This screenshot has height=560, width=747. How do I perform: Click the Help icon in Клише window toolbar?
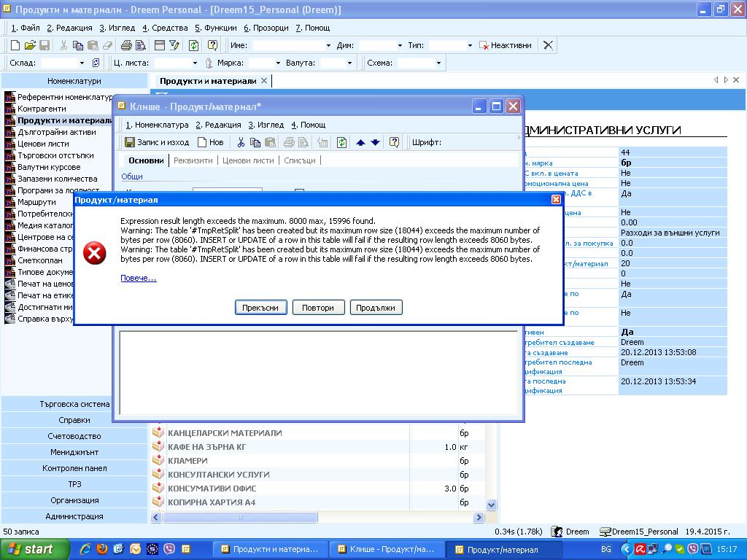[x=394, y=142]
